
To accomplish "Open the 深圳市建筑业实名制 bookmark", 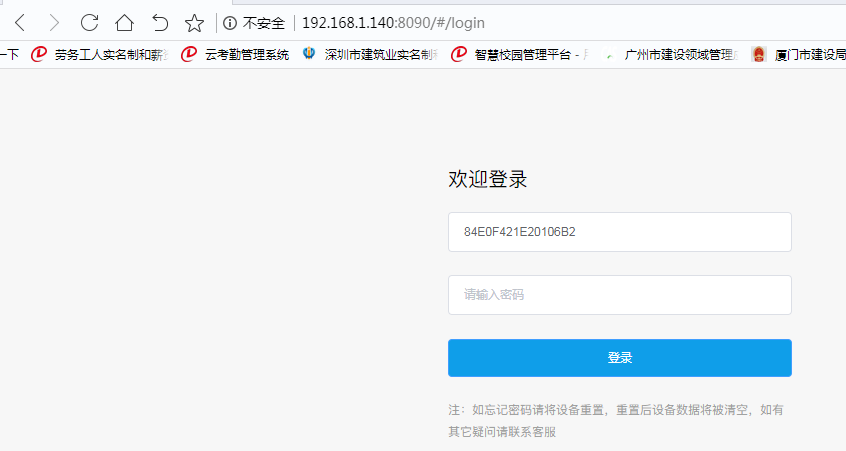I will [x=371, y=54].
